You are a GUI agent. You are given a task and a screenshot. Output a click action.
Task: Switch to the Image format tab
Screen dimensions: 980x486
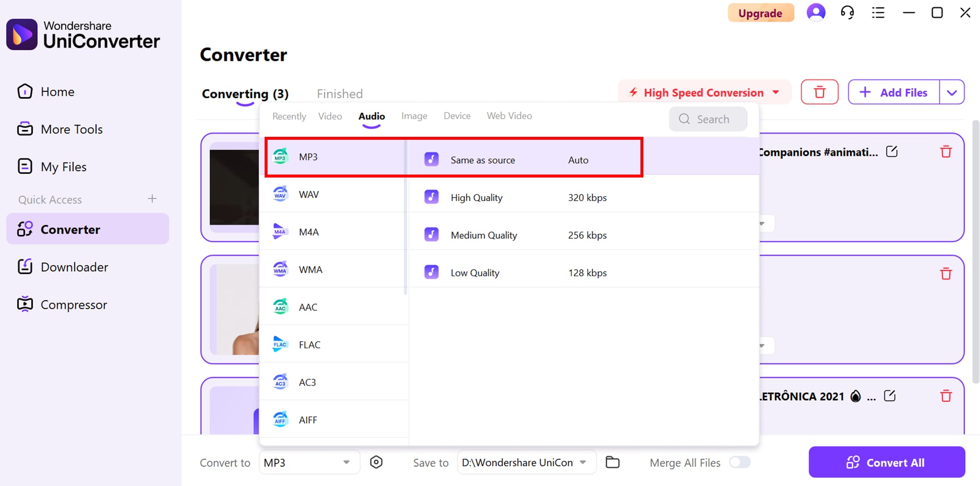pyautogui.click(x=414, y=116)
